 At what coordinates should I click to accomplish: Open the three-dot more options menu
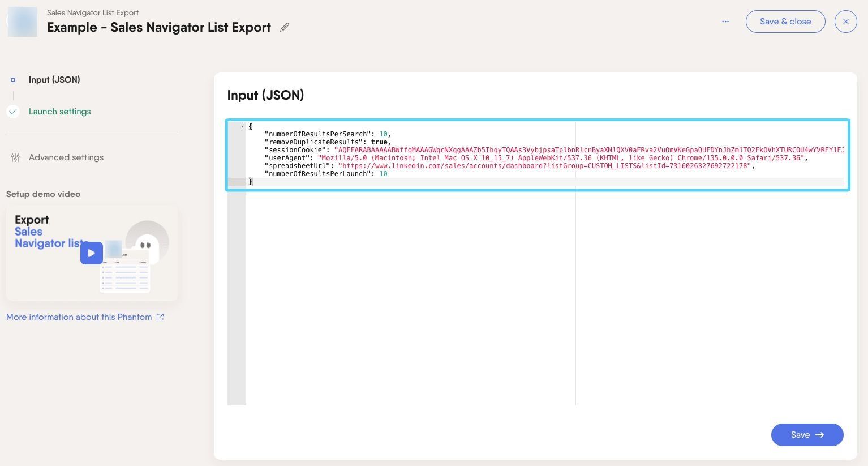pos(725,22)
